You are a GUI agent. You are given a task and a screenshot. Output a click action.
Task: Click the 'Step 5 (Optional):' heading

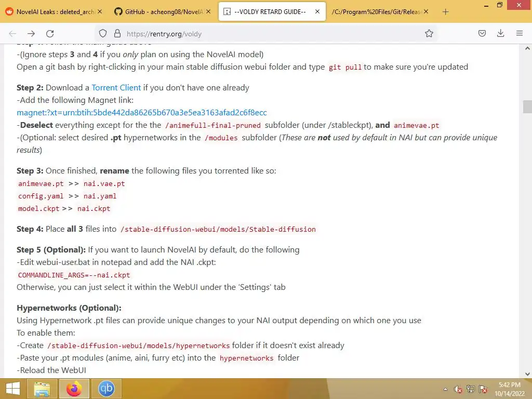(x=51, y=250)
